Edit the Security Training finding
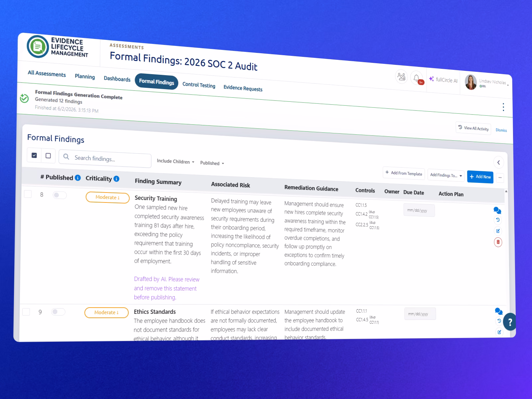Image resolution: width=532 pixels, height=399 pixels. 498,231
